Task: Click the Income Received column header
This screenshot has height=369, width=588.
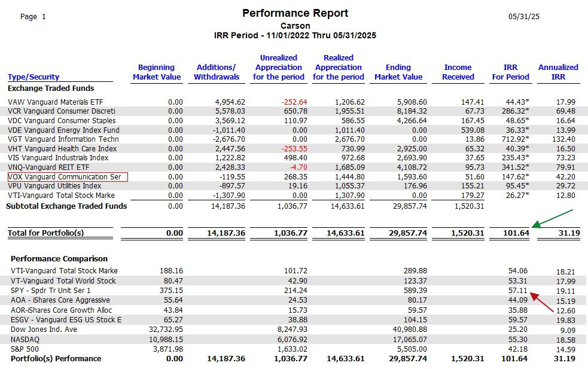Action: [x=458, y=72]
